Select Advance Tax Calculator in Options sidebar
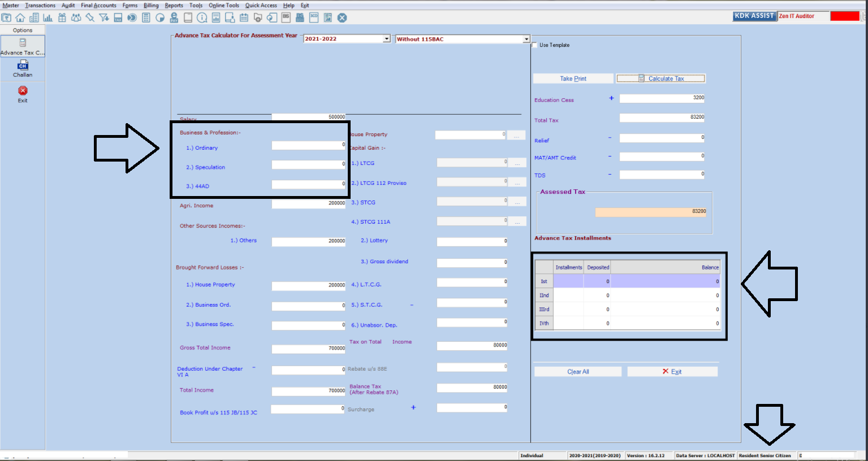 (x=23, y=46)
